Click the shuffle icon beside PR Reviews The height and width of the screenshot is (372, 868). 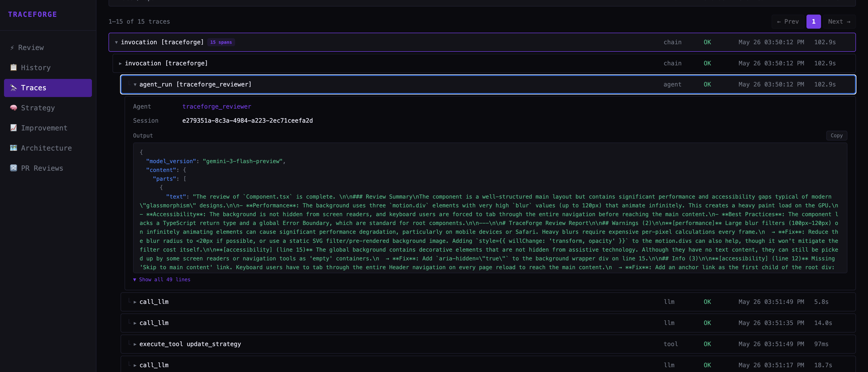(14, 168)
